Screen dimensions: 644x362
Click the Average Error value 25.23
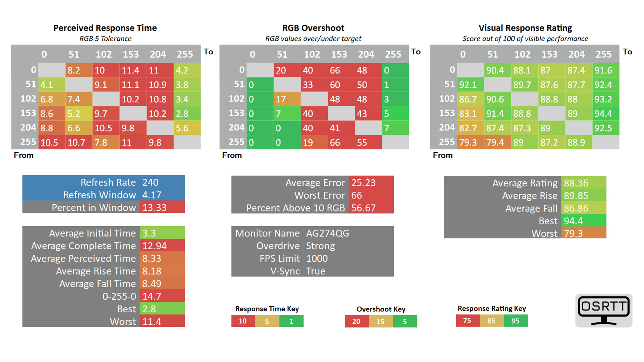[x=363, y=183]
